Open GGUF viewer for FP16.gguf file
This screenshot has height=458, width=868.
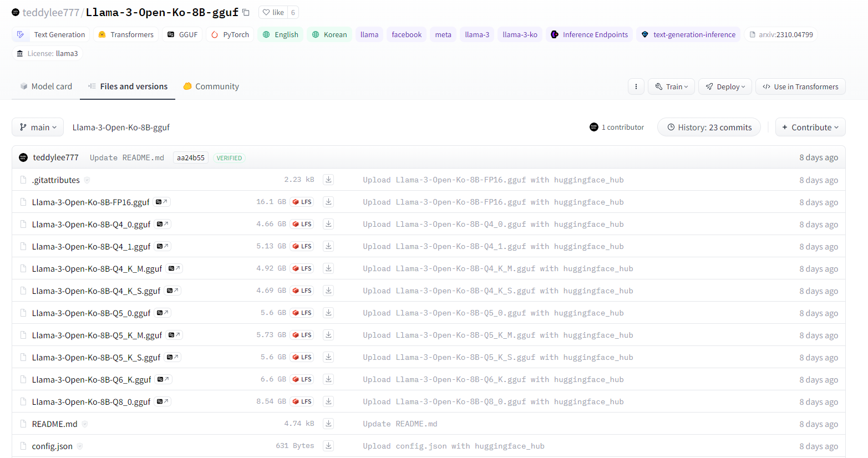(x=162, y=202)
